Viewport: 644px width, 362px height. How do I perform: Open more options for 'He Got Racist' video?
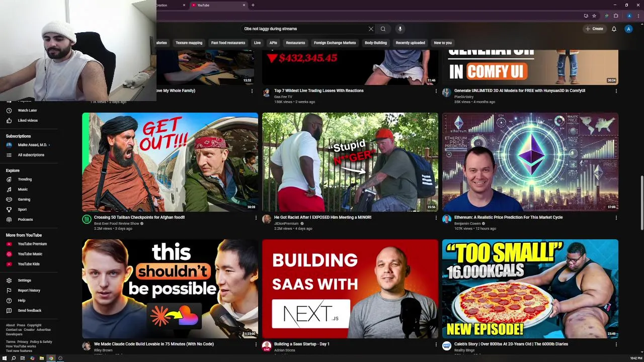[436, 218]
